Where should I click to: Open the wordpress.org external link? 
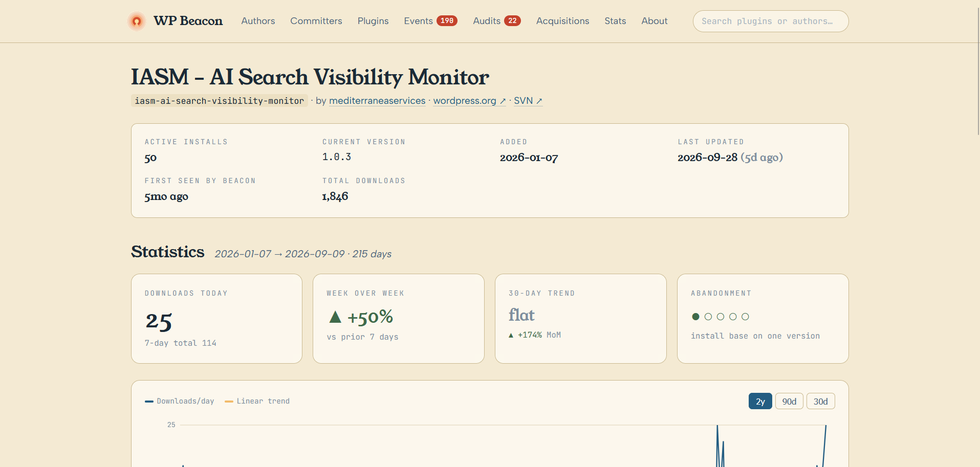[469, 101]
